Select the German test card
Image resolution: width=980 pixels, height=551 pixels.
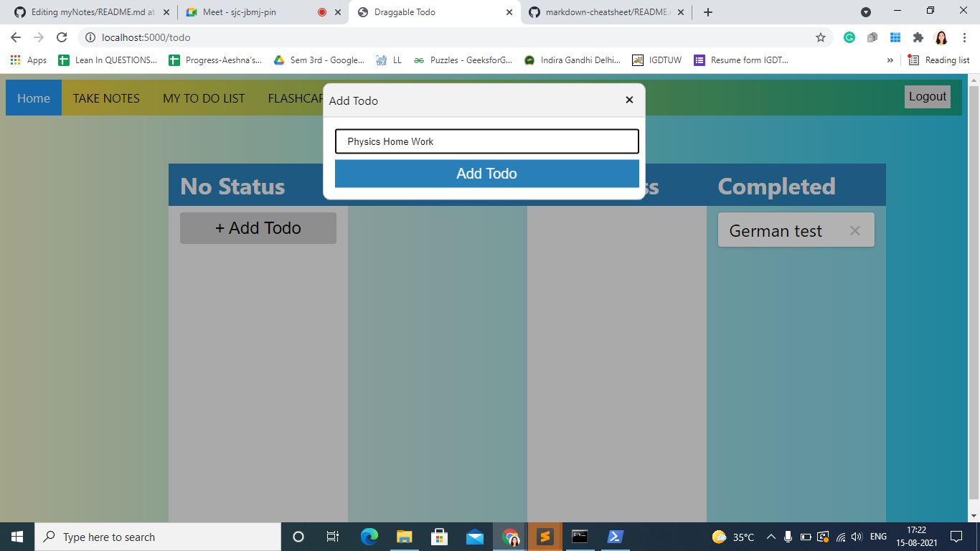point(796,230)
